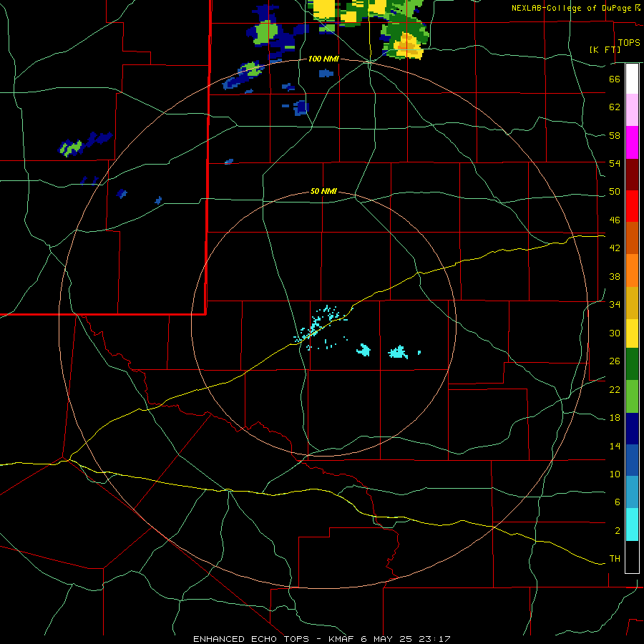Click the 54 scale value
Image resolution: width=644 pixels, height=644 pixels.
point(615,163)
